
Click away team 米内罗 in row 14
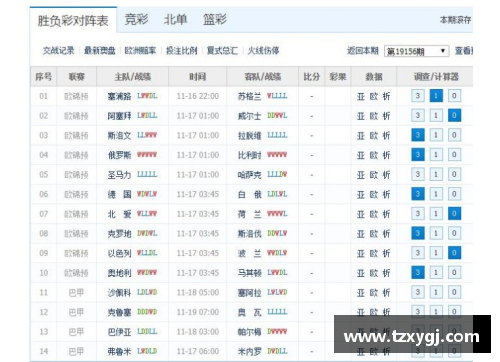pyautogui.click(x=249, y=352)
